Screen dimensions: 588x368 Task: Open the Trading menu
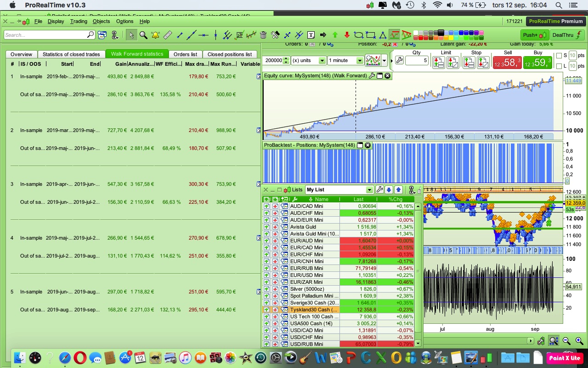[79, 21]
